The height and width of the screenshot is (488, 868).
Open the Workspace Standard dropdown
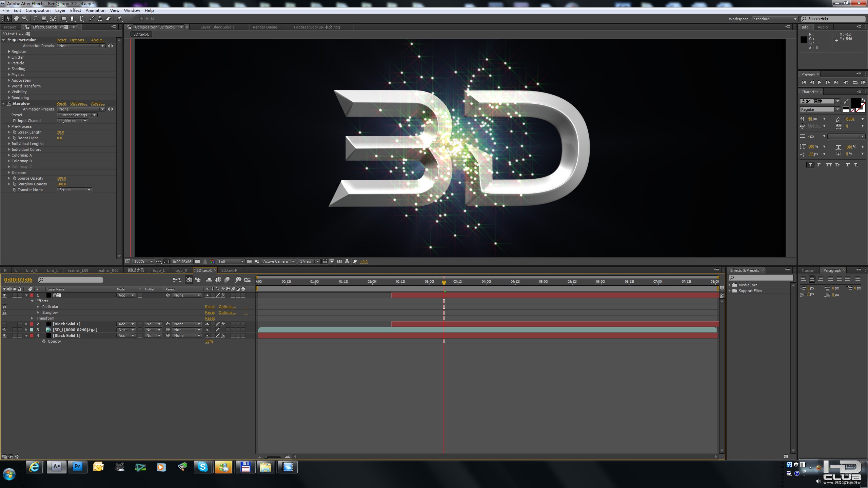click(775, 19)
